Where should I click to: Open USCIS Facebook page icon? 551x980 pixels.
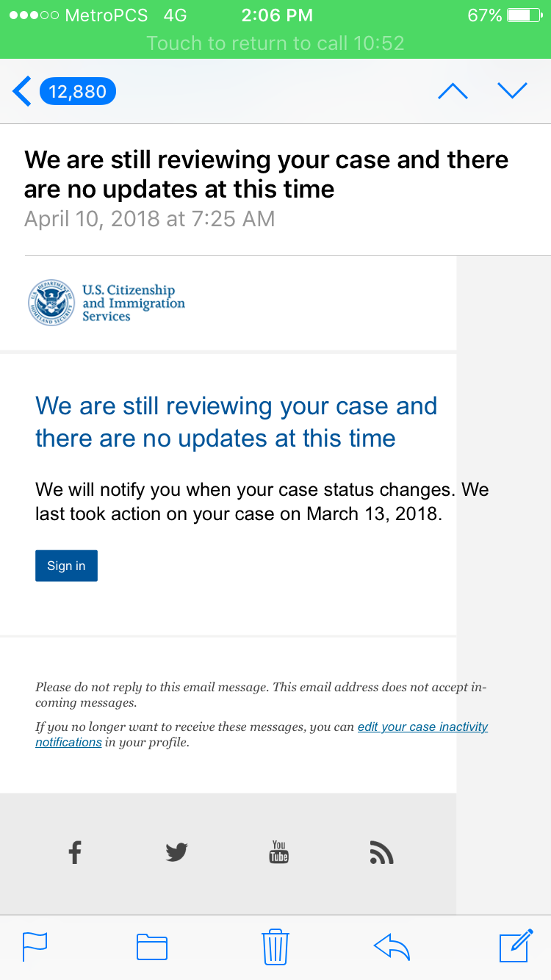74,852
